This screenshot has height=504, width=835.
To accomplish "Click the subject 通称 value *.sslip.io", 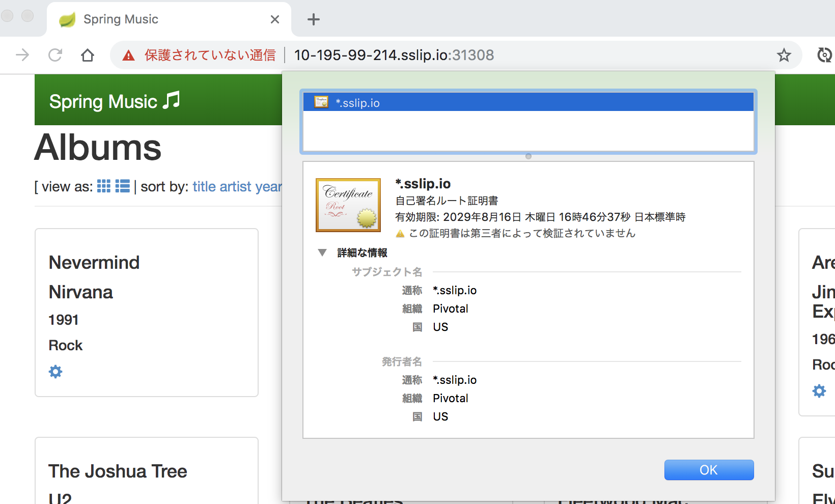I will (x=455, y=290).
